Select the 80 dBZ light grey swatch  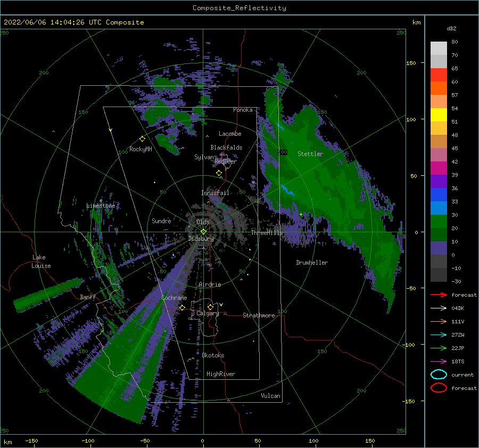pyautogui.click(x=439, y=48)
